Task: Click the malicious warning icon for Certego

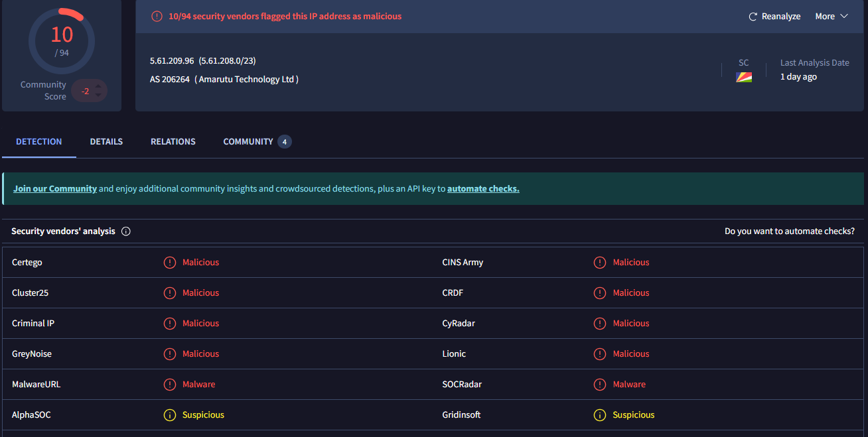Action: click(170, 263)
